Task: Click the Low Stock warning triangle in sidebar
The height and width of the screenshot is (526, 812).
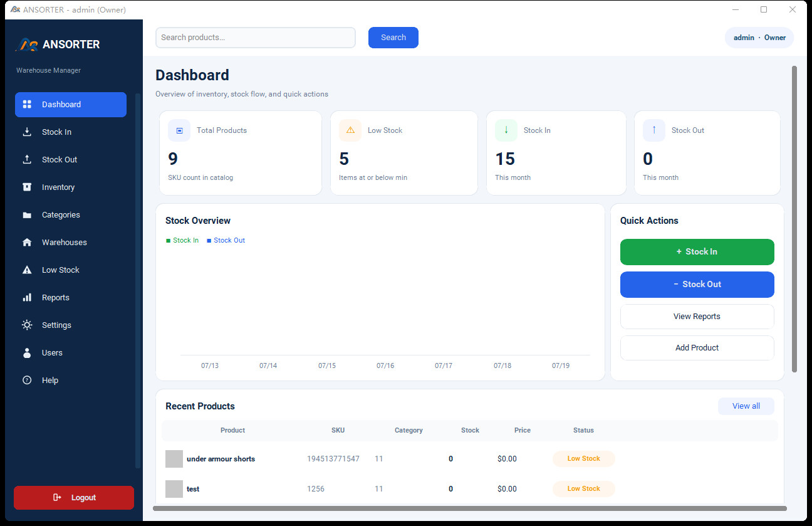Action: pyautogui.click(x=27, y=270)
